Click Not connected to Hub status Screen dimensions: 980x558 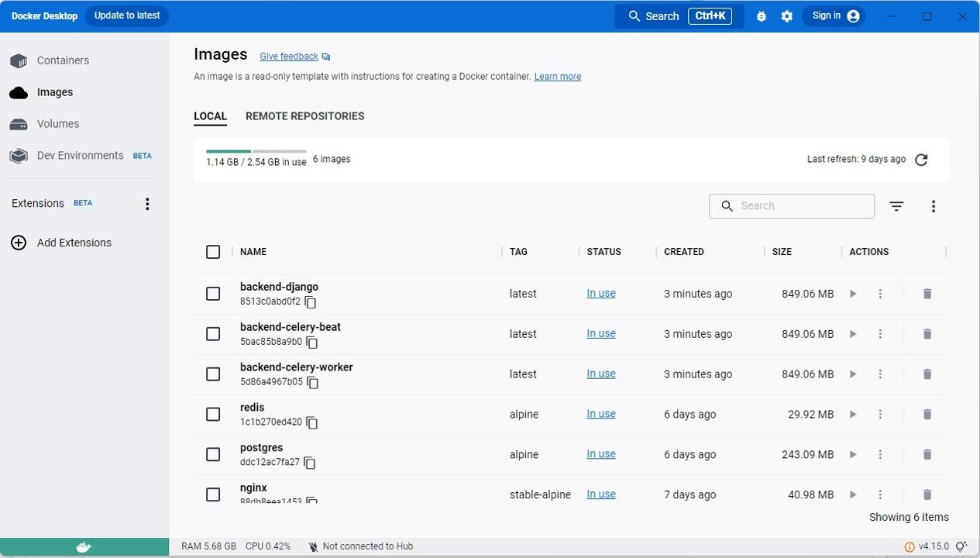coord(361,546)
